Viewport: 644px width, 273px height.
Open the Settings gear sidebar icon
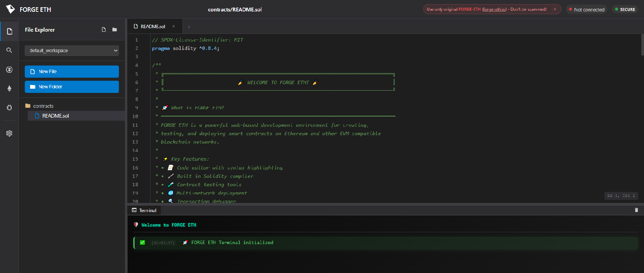pyautogui.click(x=9, y=133)
